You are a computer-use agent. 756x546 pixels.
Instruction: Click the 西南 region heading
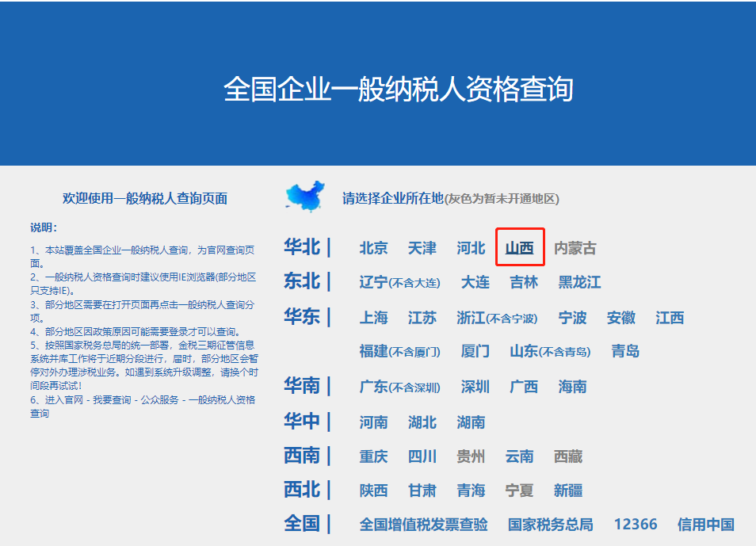(302, 456)
